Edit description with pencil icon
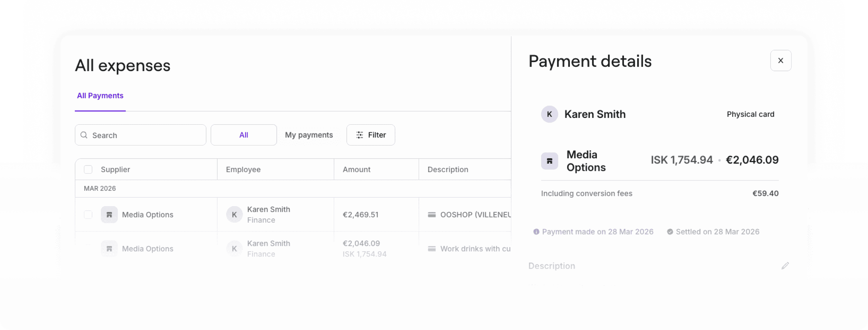The width and height of the screenshot is (868, 330). point(785,266)
